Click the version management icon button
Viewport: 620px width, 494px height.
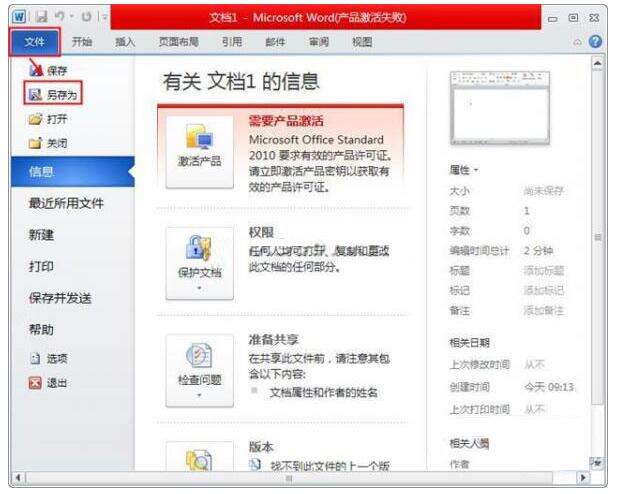coord(200,456)
